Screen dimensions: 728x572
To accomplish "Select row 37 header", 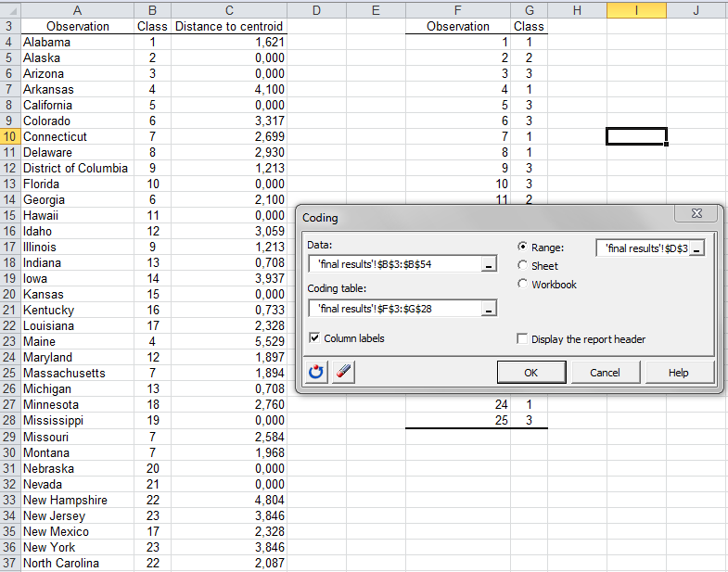I will (10, 563).
